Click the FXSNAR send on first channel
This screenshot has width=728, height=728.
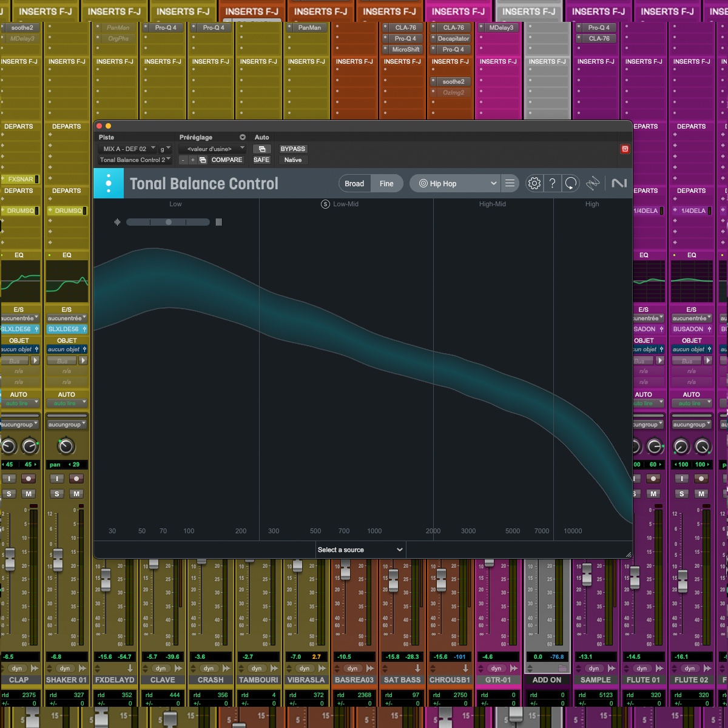tap(20, 180)
